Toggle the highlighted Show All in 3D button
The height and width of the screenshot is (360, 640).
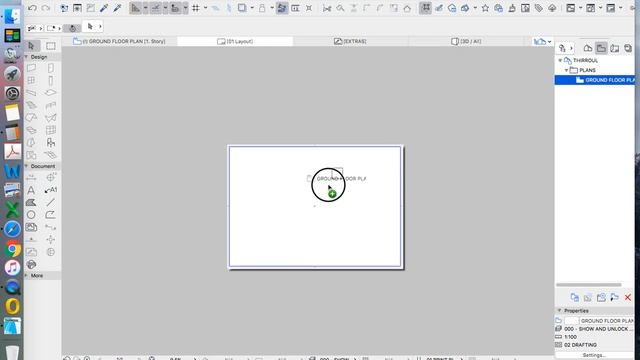425,8
